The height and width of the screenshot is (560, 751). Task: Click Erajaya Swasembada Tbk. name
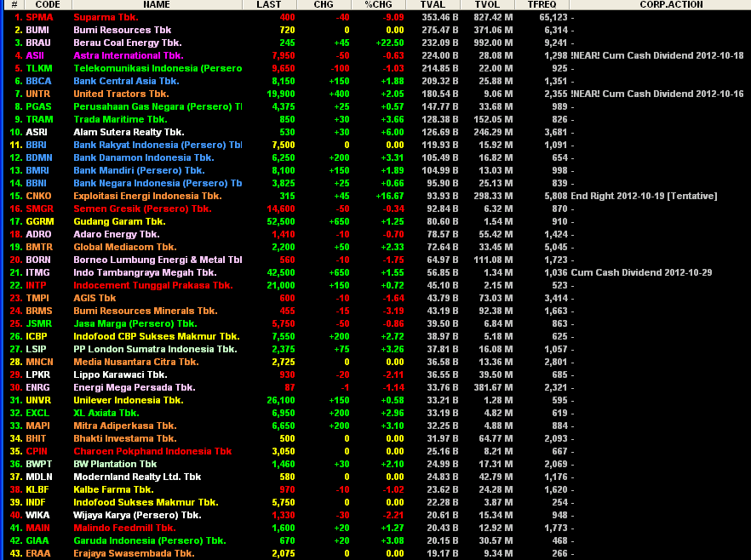coord(134,553)
